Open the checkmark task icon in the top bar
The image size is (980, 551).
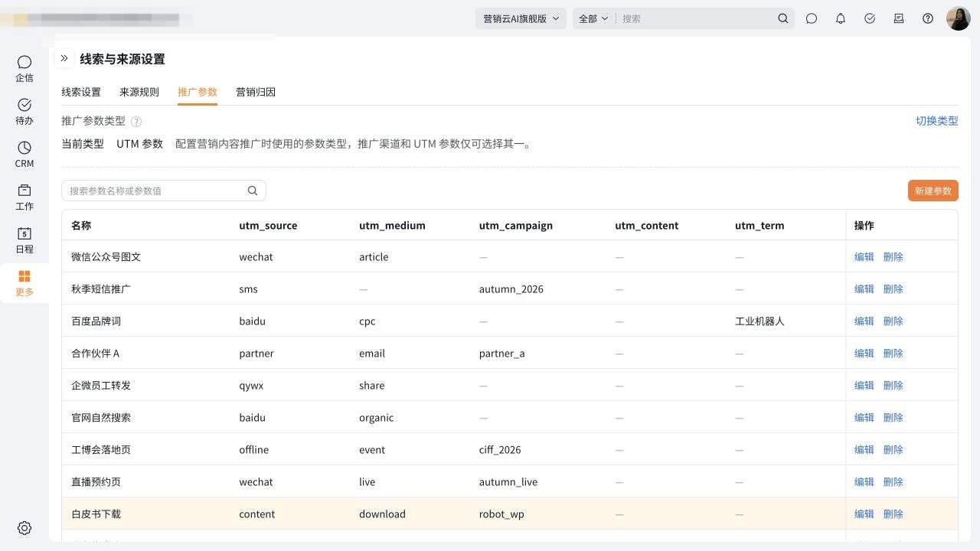(870, 18)
